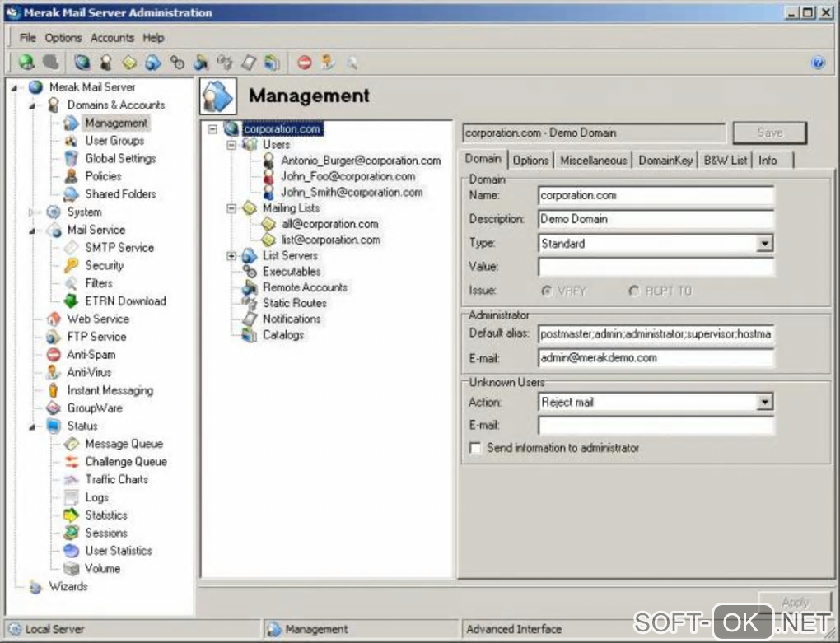The width and height of the screenshot is (840, 643).
Task: Select Notifications in domain tree
Action: coord(292,319)
